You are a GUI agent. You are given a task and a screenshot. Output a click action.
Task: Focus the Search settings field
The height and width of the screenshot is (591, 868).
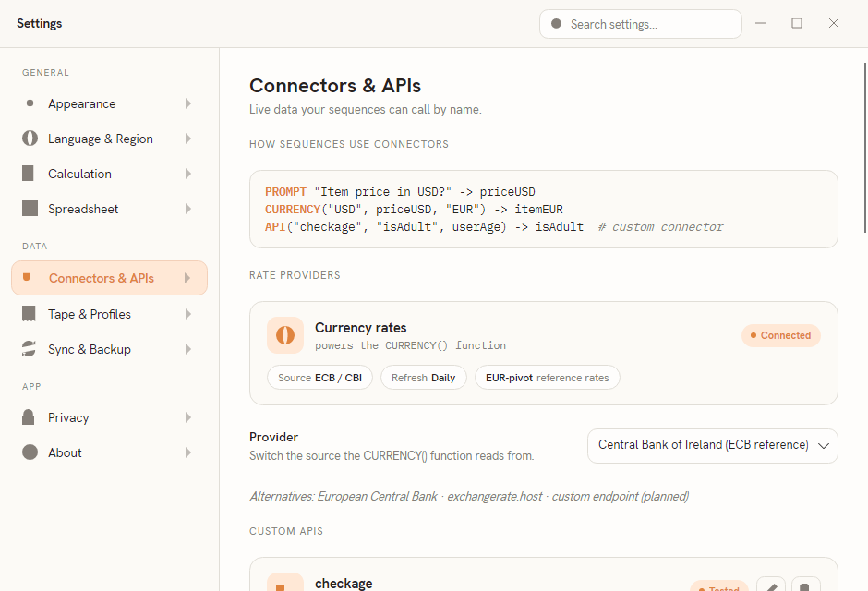click(x=641, y=24)
